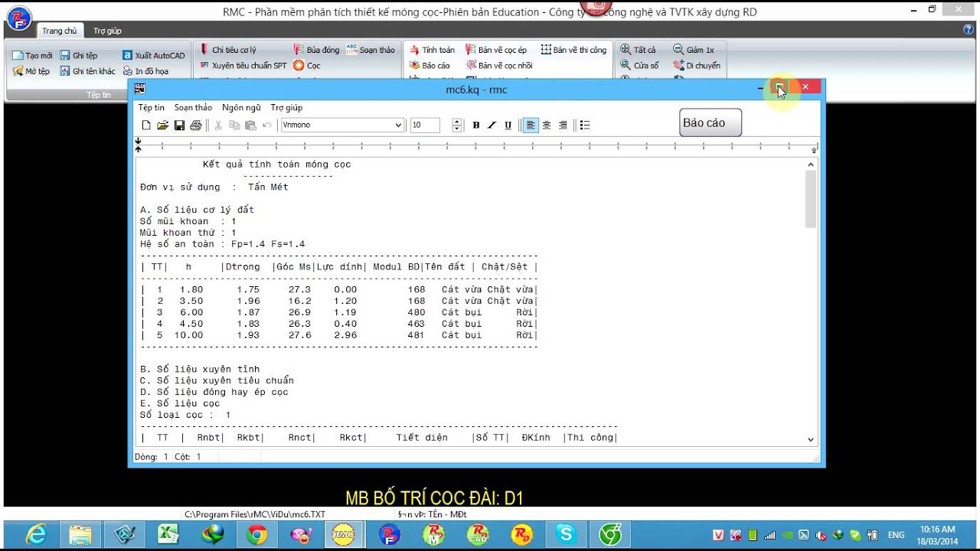Click Giảm 1x zoom out
Image resolution: width=980 pixels, height=551 pixels.
coord(694,50)
